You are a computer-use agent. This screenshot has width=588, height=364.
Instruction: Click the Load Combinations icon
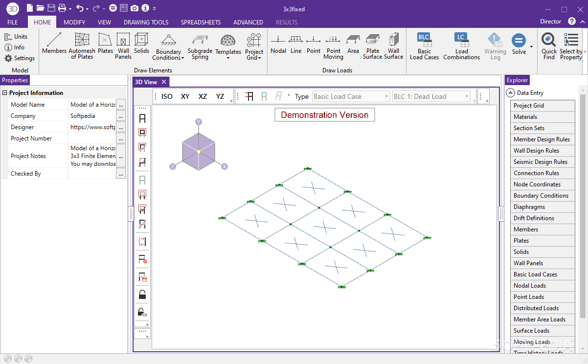461,46
